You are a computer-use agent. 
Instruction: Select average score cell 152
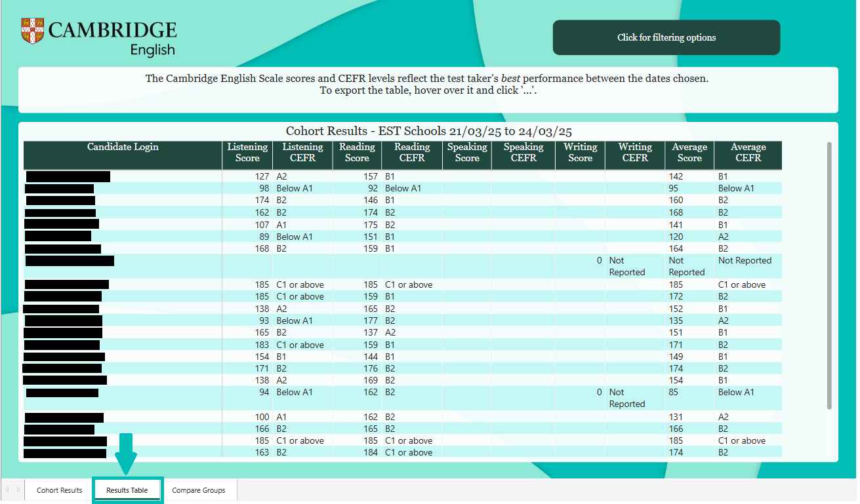pos(676,309)
